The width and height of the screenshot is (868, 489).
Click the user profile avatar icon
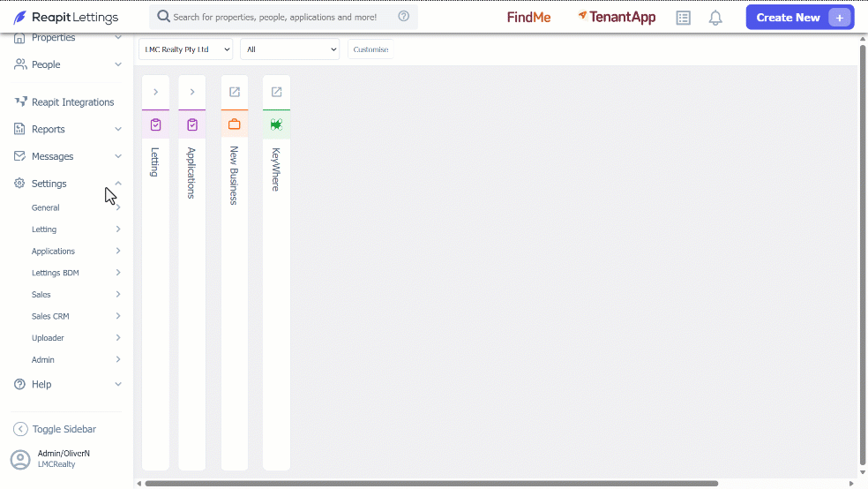20,460
